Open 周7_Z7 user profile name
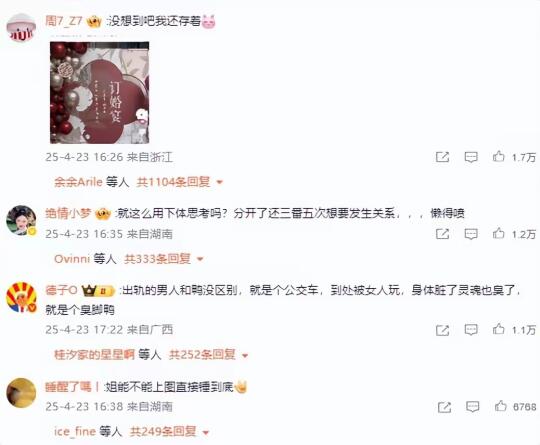Viewport: 540px width, 445px height. point(64,21)
